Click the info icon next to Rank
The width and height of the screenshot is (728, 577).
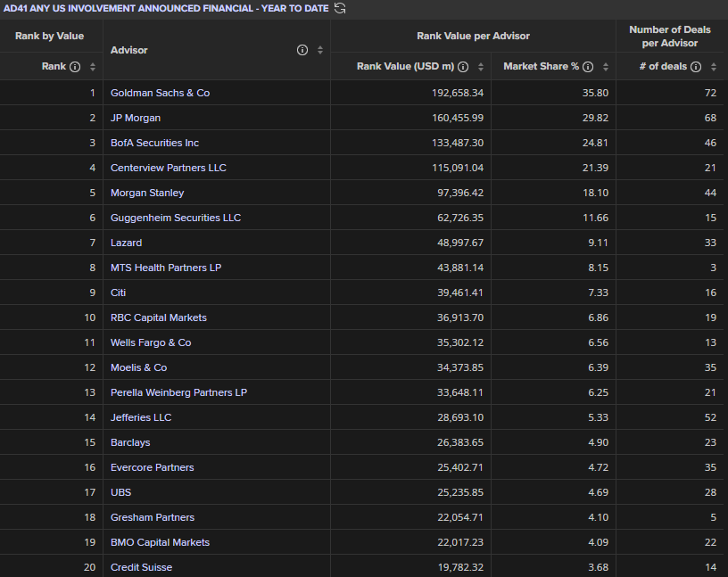[x=75, y=67]
